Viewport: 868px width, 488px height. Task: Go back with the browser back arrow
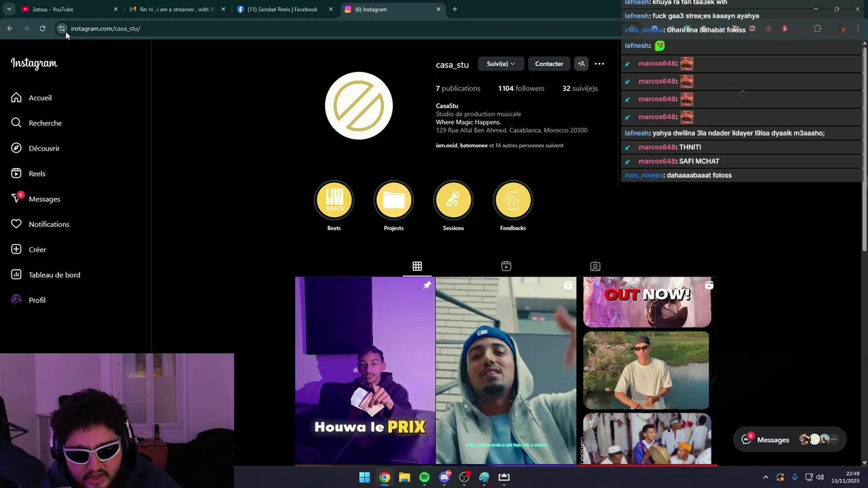point(9,28)
